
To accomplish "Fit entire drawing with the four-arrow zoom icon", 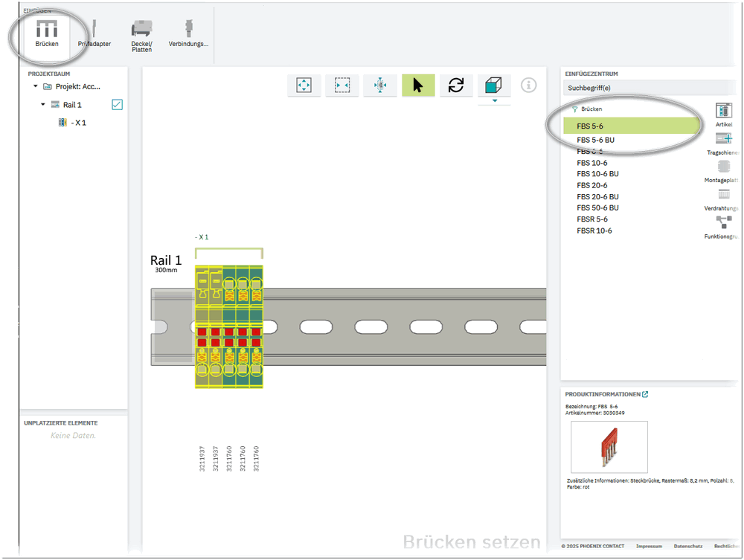I will (x=304, y=86).
